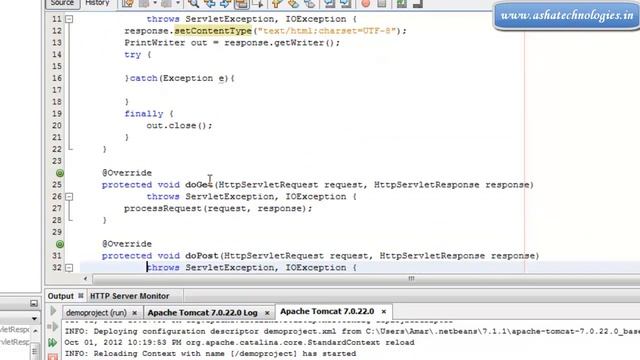Toggle the Rectangular Selection button
Image resolution: width=640 pixels, height=360 pixels.
click(258, 4)
